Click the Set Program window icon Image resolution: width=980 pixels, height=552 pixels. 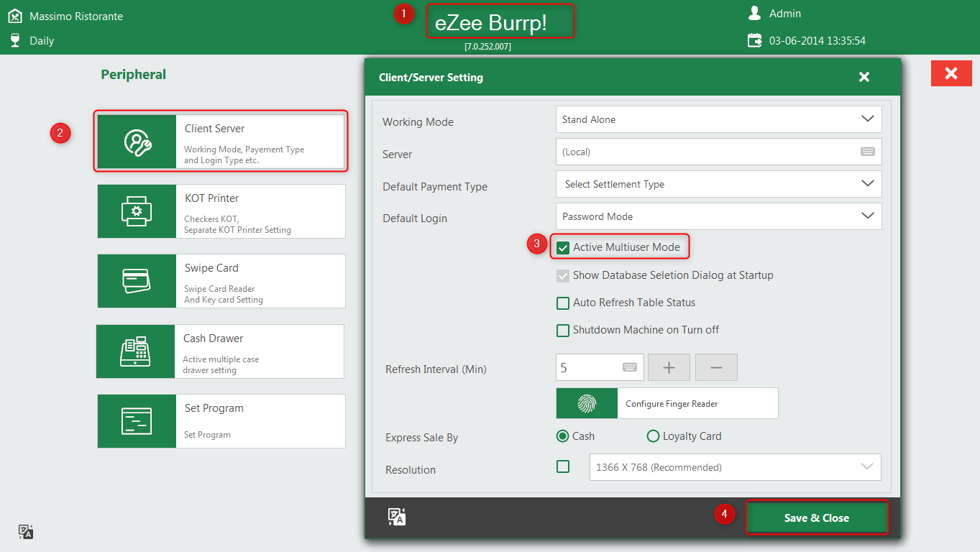point(137,421)
